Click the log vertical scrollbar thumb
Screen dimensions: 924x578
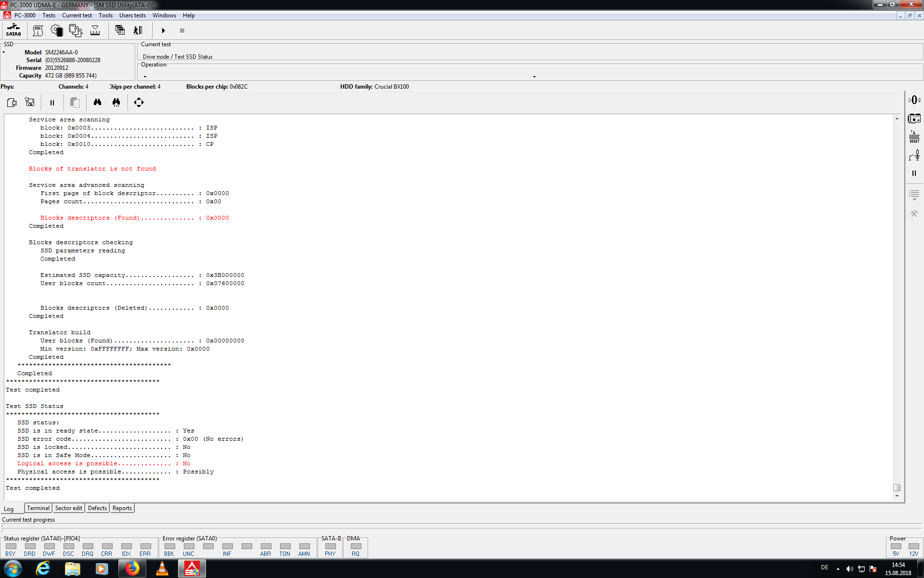tap(897, 487)
